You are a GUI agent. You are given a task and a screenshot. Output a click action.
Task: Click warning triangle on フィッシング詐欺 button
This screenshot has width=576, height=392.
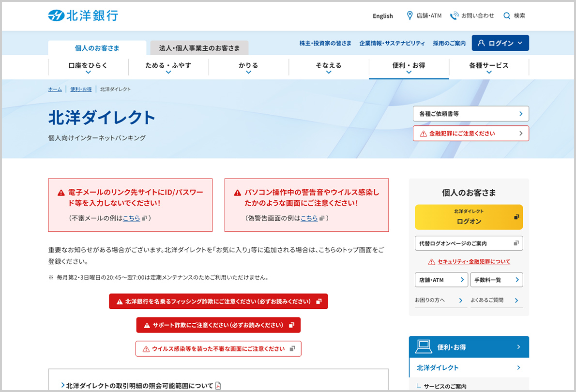[120, 302]
